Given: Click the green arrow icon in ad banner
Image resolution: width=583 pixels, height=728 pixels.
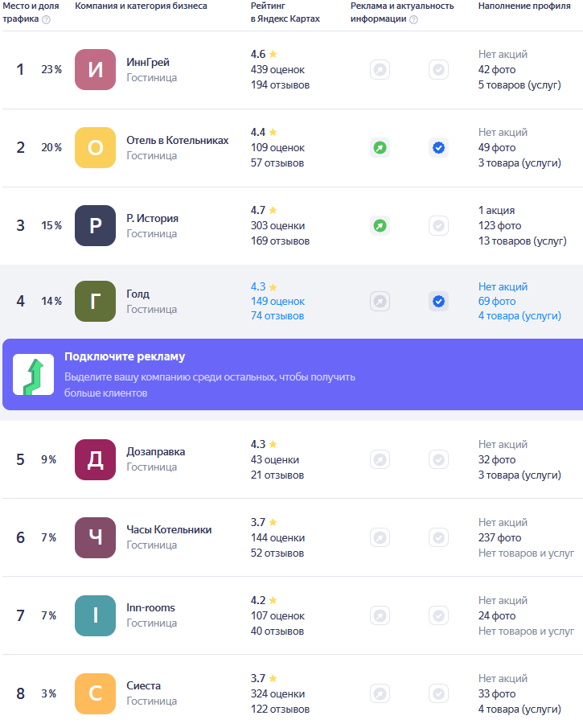Looking at the screenshot, I should 33,375.
